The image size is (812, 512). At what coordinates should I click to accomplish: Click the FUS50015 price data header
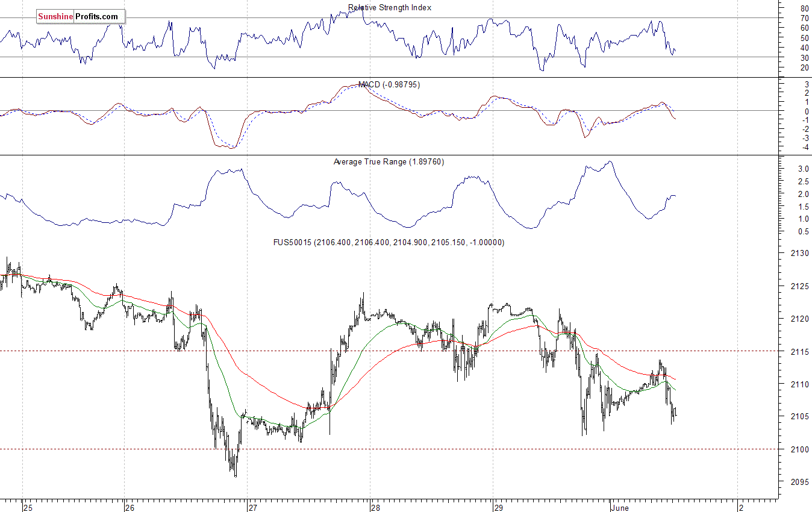pos(389,242)
